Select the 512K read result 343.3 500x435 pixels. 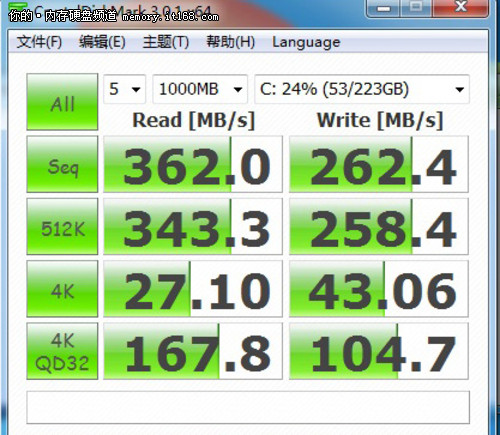(193, 226)
